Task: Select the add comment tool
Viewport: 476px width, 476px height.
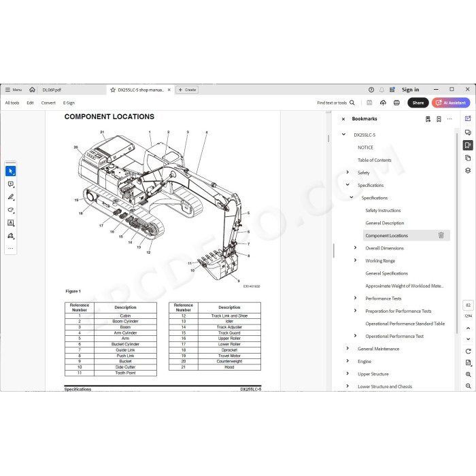Action: pyautogui.click(x=11, y=184)
